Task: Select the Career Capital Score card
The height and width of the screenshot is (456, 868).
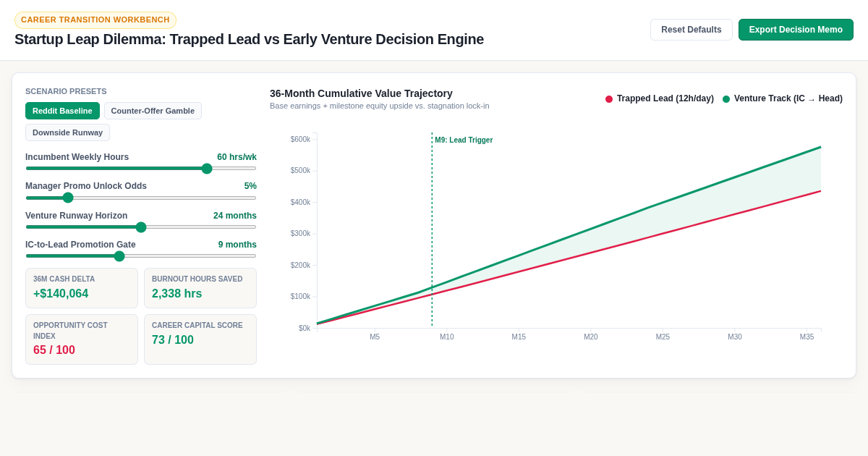Action: [x=200, y=339]
